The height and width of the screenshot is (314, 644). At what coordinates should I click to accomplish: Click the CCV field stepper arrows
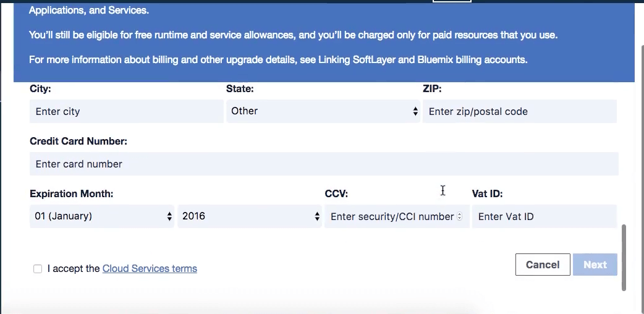(x=459, y=217)
